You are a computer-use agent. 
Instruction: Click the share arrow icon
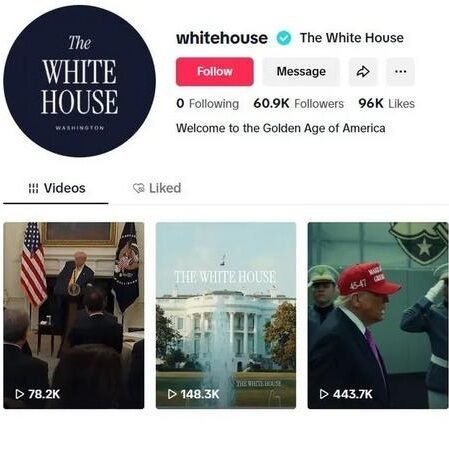point(363,72)
